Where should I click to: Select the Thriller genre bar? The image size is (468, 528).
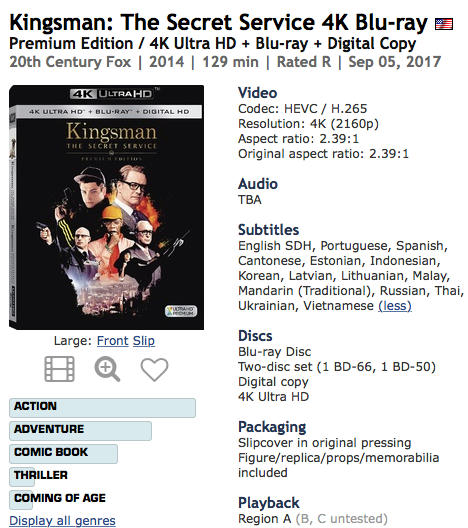click(x=40, y=475)
